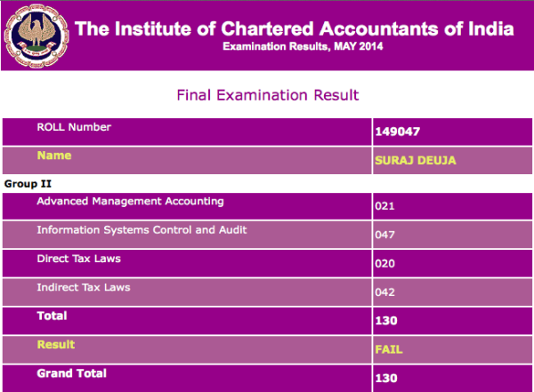The height and width of the screenshot is (392, 534).
Task: Click the score 047 cell
Action: (x=384, y=235)
